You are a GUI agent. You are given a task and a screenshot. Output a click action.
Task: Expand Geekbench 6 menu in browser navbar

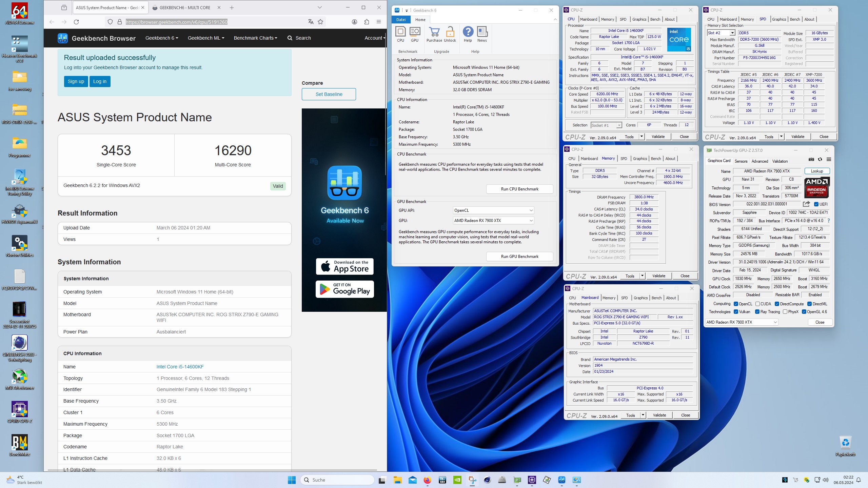click(162, 38)
